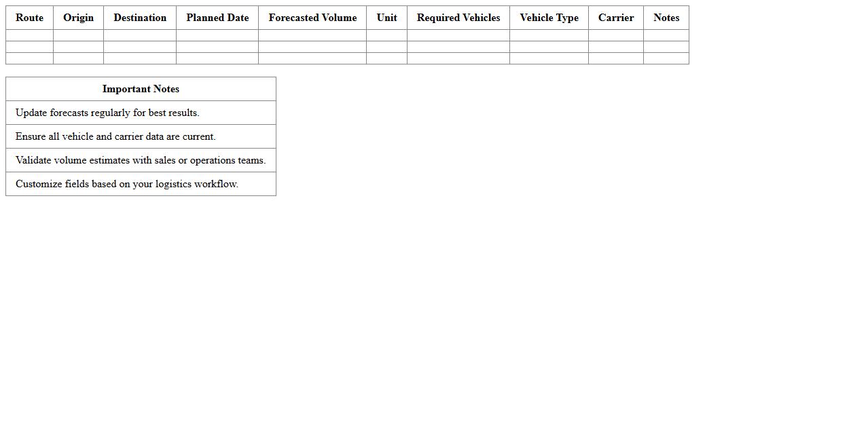Click the Required Vehicles column header
This screenshot has width=868, height=441.
(458, 18)
